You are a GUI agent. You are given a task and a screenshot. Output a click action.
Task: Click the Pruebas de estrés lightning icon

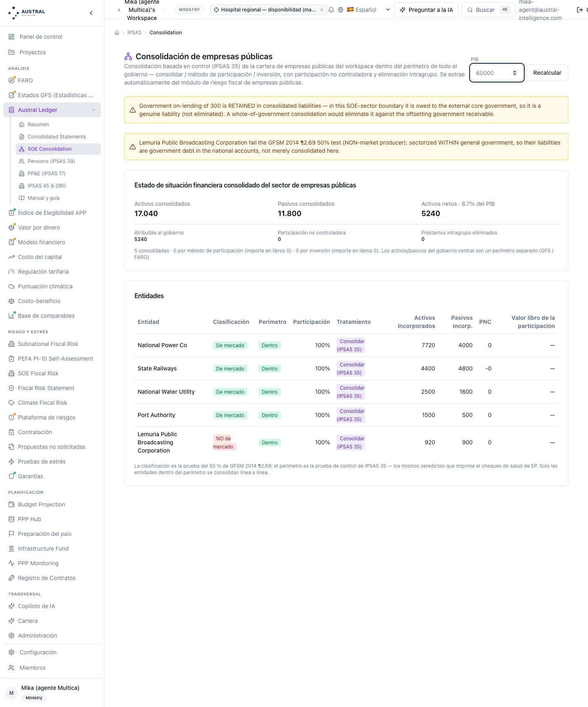[11, 462]
